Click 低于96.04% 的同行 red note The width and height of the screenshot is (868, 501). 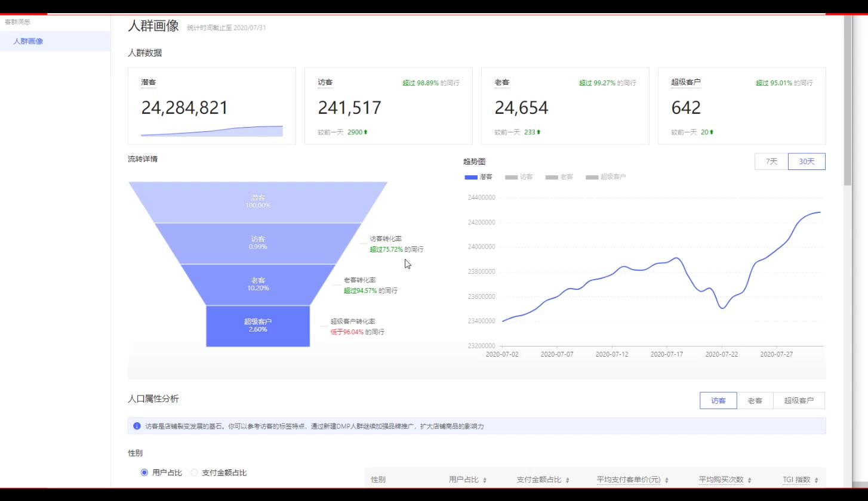[358, 332]
